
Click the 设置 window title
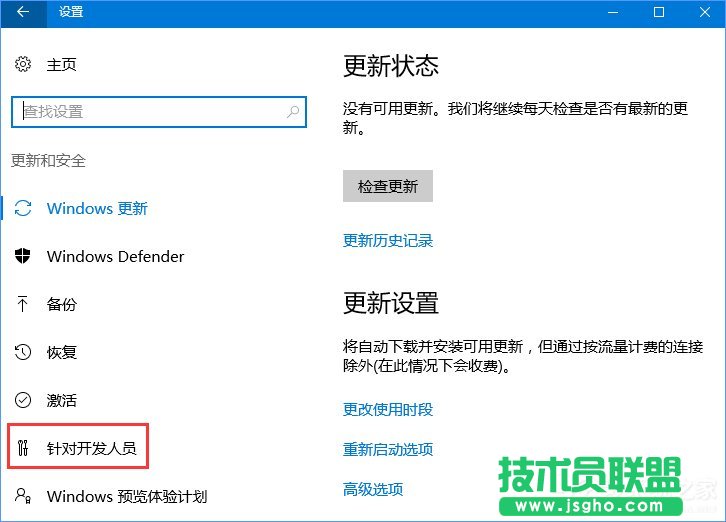(71, 12)
